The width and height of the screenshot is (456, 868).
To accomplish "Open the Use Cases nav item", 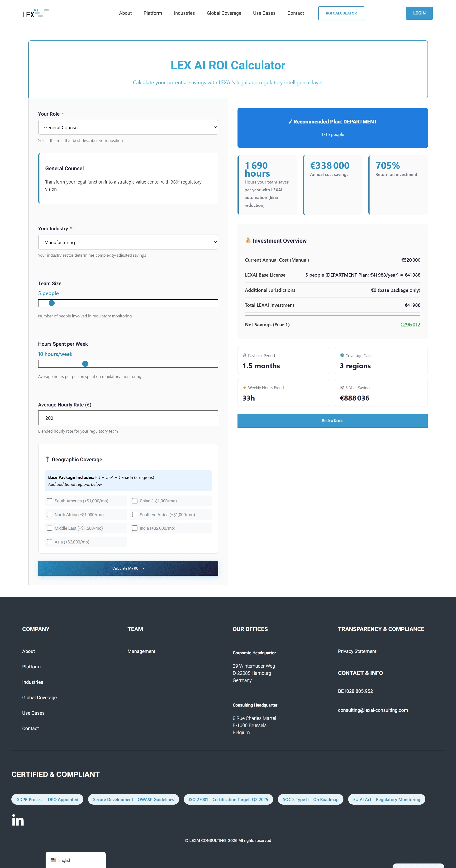I will (264, 13).
